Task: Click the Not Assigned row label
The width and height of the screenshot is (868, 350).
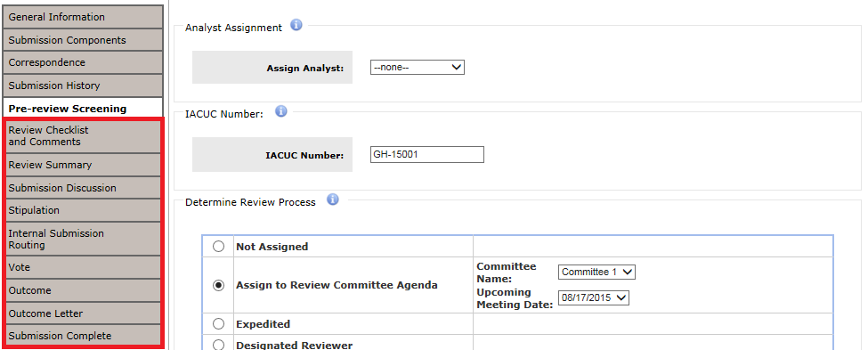Action: coord(272,247)
